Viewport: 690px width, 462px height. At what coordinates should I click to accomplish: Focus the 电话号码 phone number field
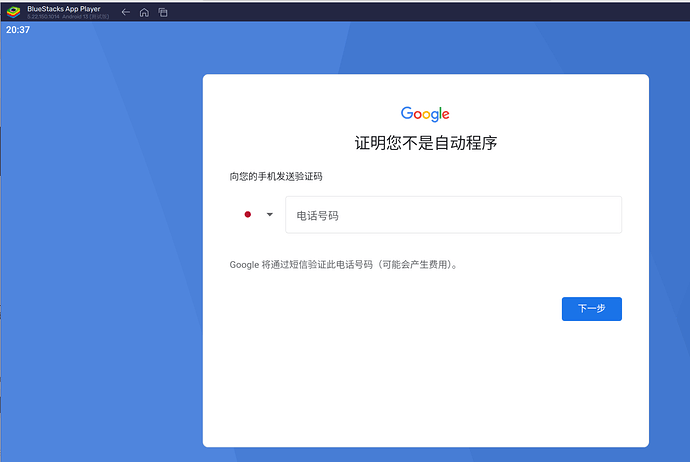(453, 215)
